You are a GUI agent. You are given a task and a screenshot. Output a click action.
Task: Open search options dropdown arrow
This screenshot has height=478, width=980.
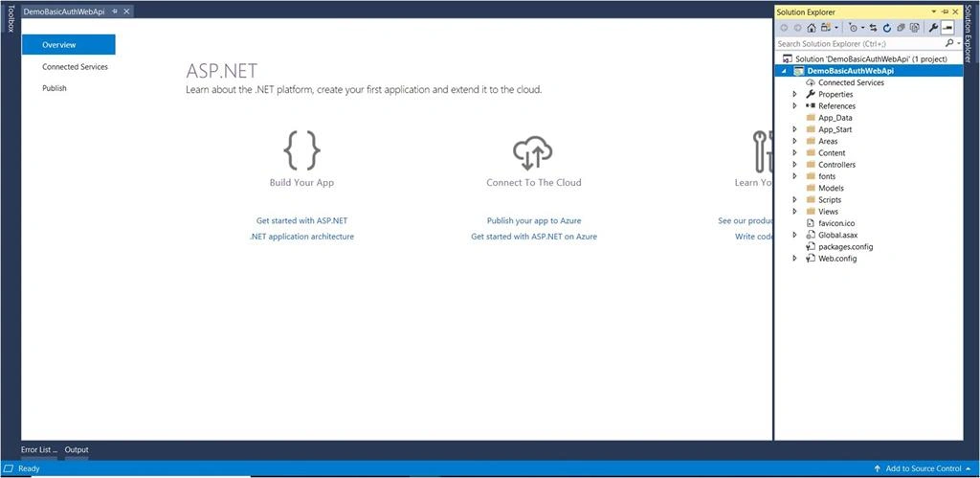pyautogui.click(x=959, y=44)
